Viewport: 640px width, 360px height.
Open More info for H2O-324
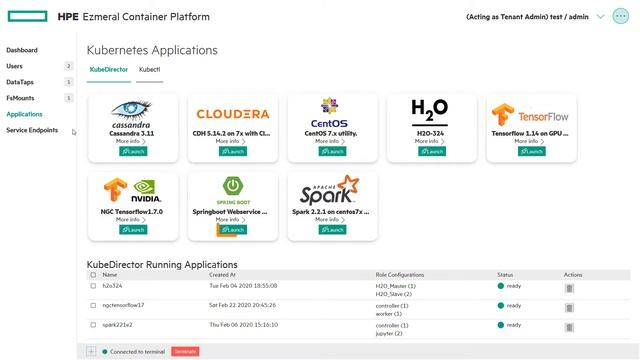(x=429, y=141)
